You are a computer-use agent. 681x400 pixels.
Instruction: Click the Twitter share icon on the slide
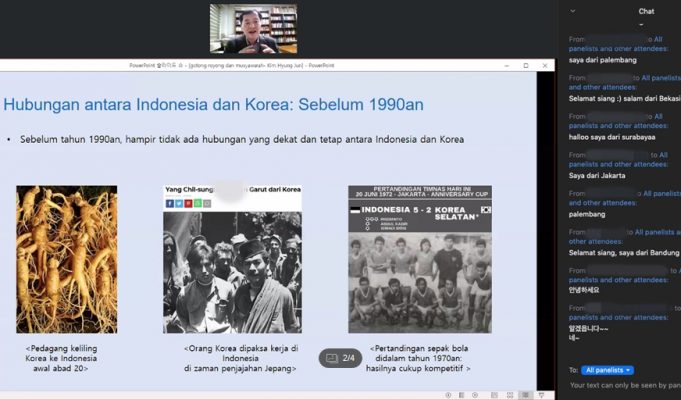[179, 203]
